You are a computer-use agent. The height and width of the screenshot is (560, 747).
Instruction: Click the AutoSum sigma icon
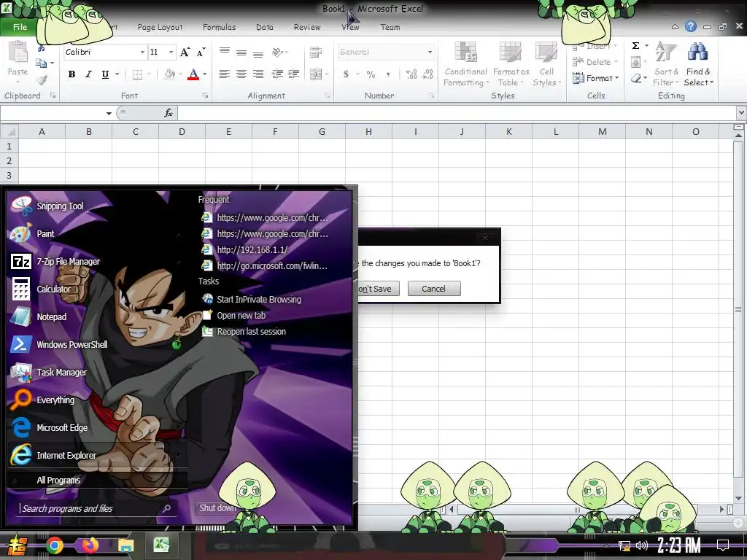tap(635, 46)
